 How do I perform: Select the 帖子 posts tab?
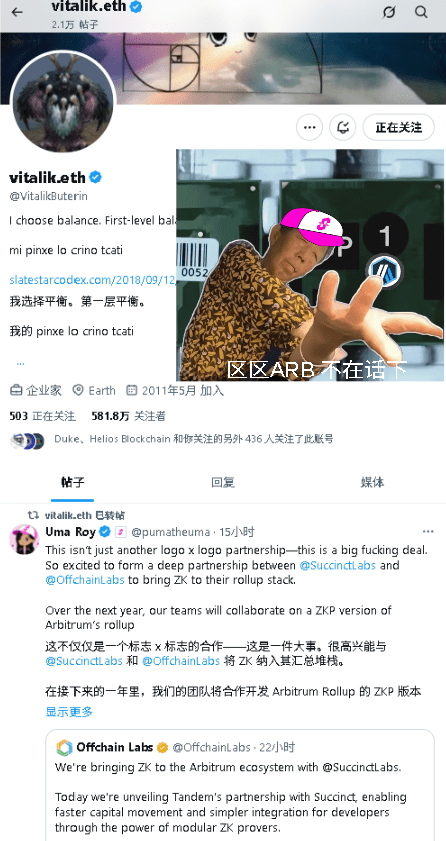[73, 482]
